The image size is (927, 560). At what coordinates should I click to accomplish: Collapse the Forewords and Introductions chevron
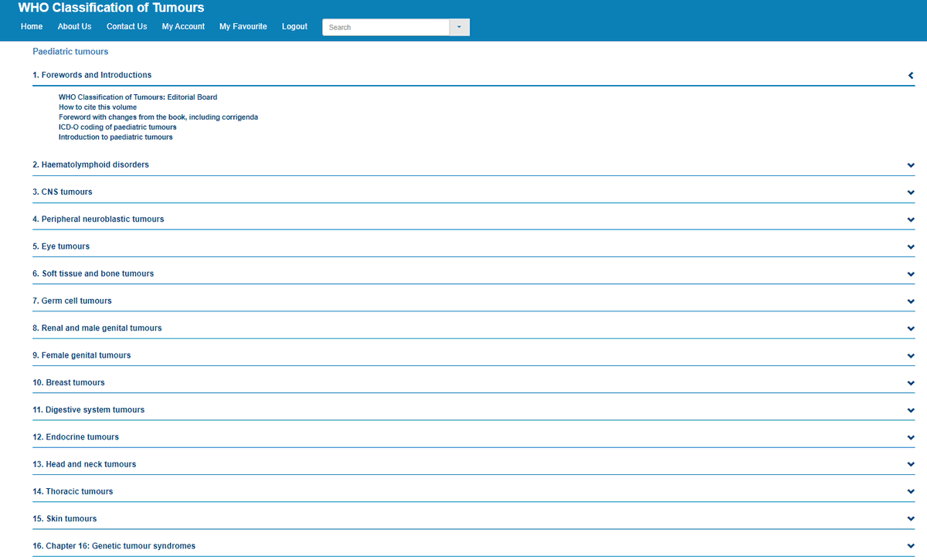[x=911, y=76]
